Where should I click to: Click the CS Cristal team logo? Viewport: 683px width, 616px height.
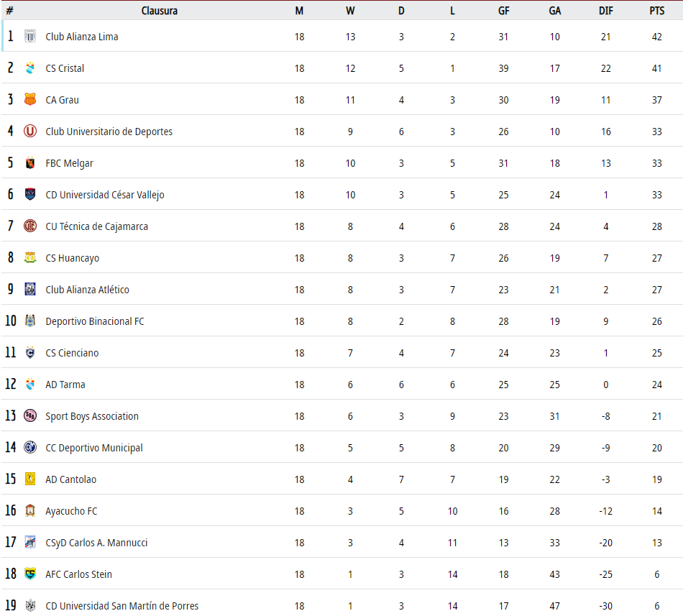[30, 68]
